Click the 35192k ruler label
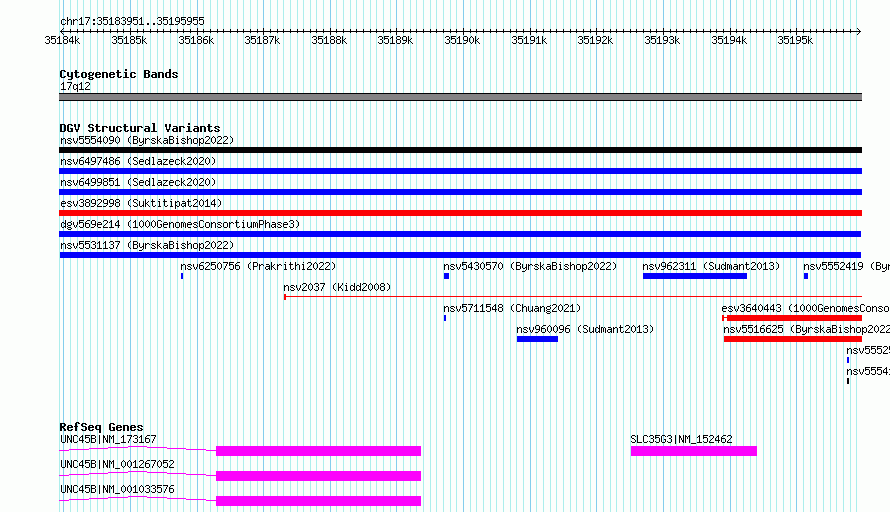This screenshot has width=890, height=512. click(595, 40)
